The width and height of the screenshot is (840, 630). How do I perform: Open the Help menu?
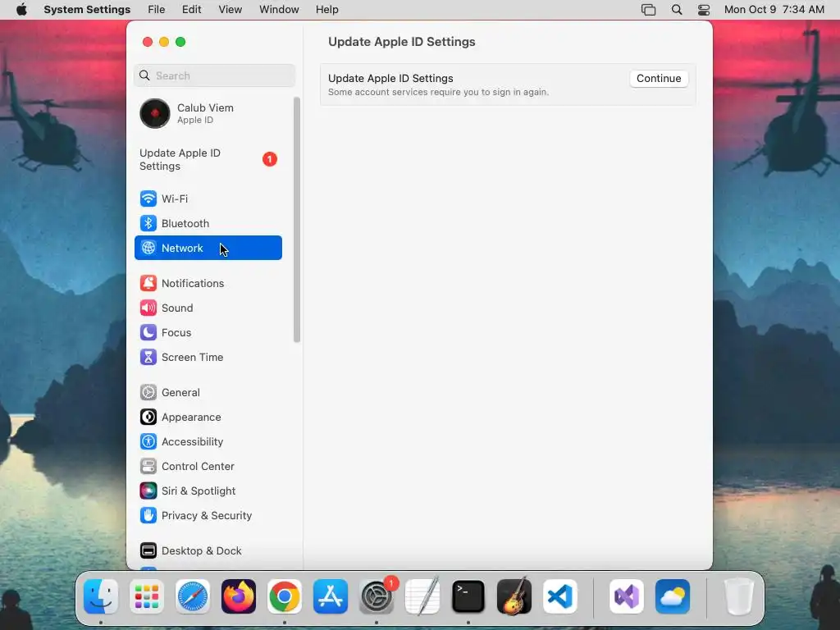point(326,10)
